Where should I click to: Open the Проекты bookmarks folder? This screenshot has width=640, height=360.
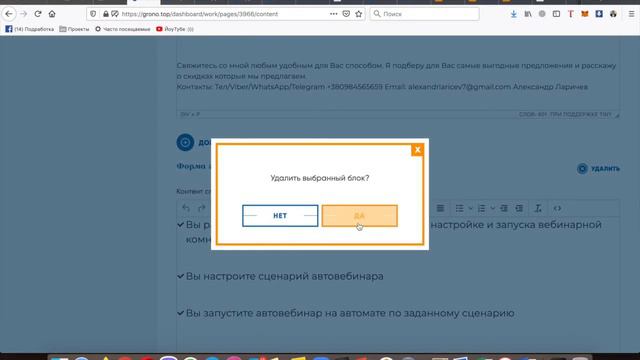74,29
